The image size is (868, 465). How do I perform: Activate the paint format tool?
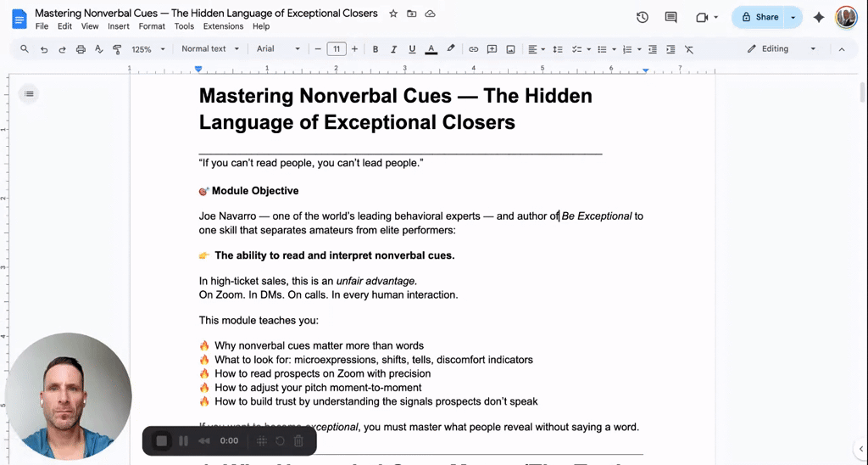click(x=117, y=49)
